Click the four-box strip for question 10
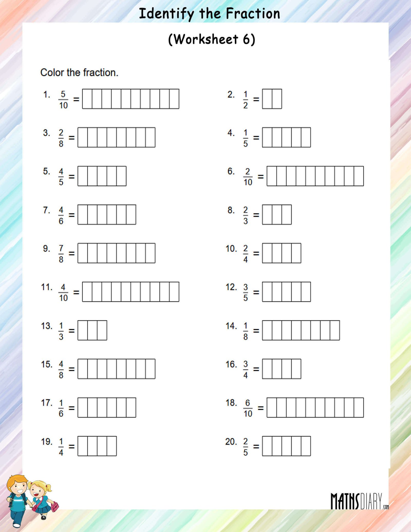 click(x=282, y=253)
